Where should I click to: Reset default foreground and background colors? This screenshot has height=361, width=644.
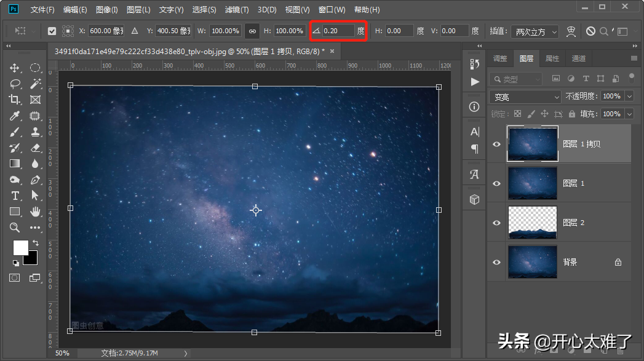(x=15, y=263)
